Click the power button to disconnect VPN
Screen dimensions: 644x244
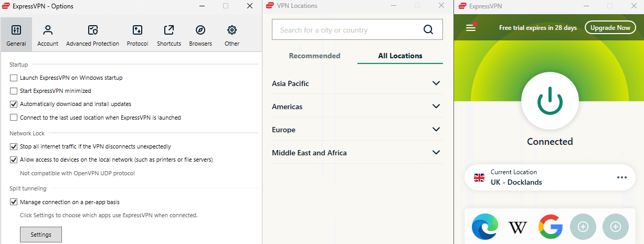click(x=550, y=101)
